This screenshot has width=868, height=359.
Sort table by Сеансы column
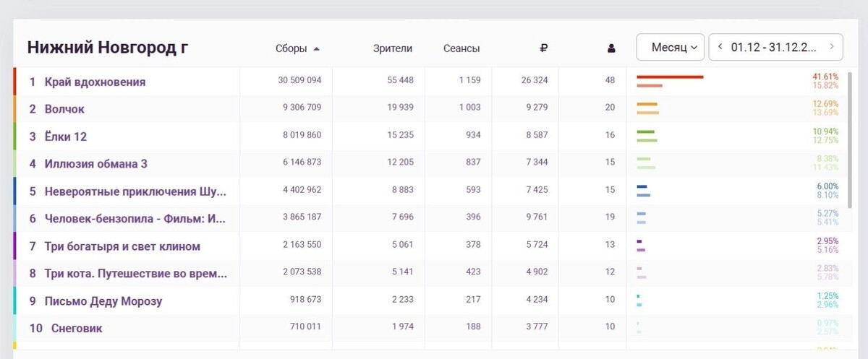(x=461, y=48)
